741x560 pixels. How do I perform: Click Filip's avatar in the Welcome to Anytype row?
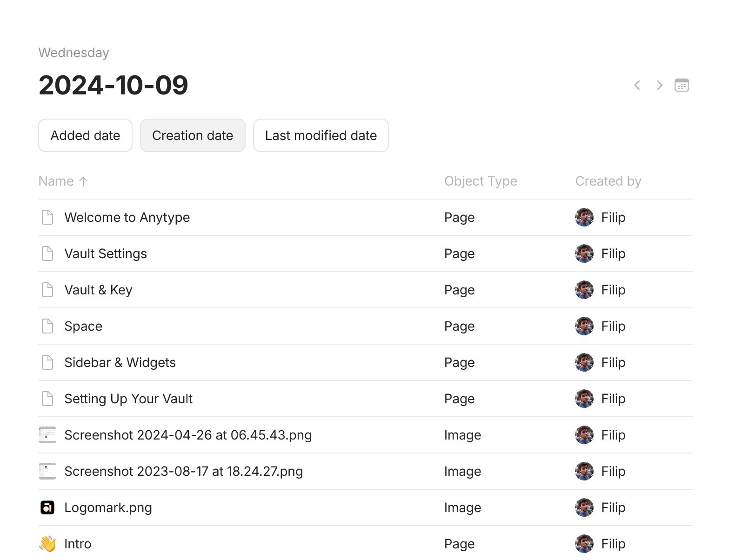(x=584, y=217)
